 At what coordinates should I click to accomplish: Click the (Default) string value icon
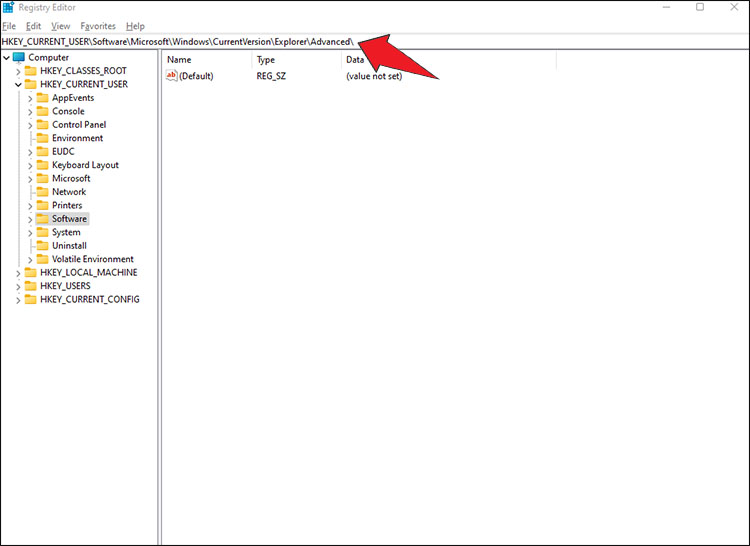pyautogui.click(x=171, y=76)
